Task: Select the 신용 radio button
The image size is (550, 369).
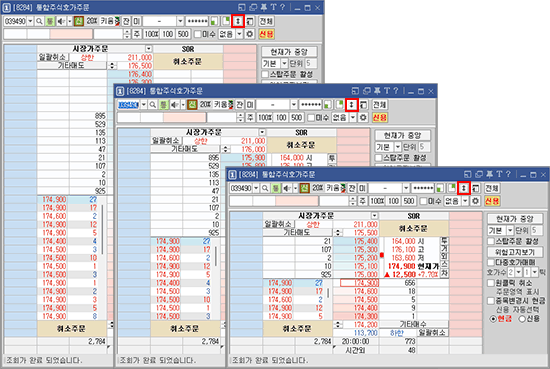Action: [x=522, y=319]
